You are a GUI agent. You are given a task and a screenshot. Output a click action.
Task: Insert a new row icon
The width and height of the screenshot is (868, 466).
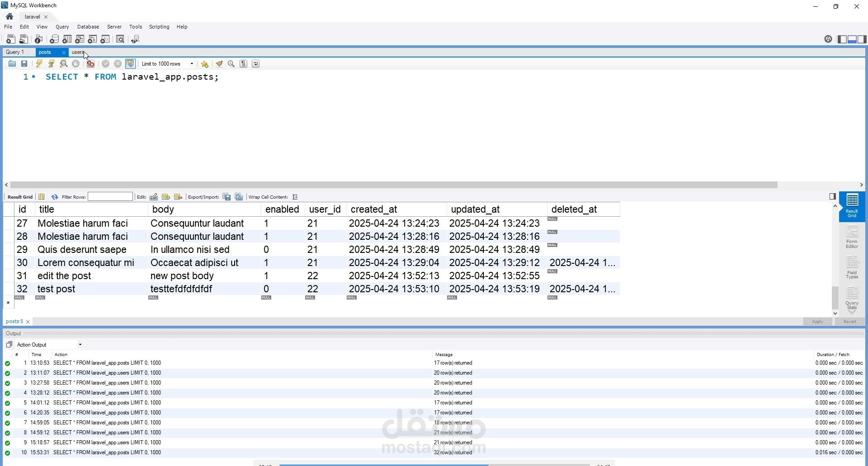pyautogui.click(x=166, y=197)
